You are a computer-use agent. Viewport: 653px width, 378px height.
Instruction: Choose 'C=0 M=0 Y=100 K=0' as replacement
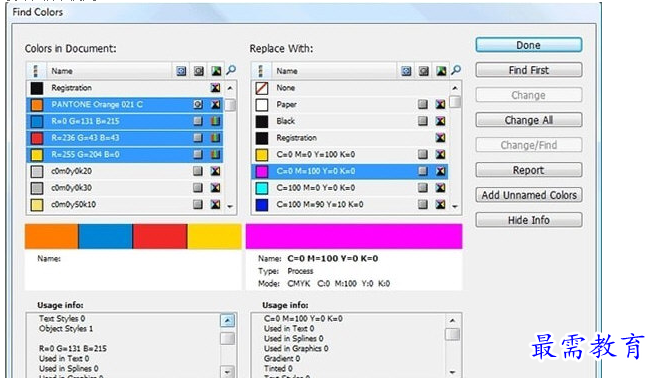pos(350,154)
